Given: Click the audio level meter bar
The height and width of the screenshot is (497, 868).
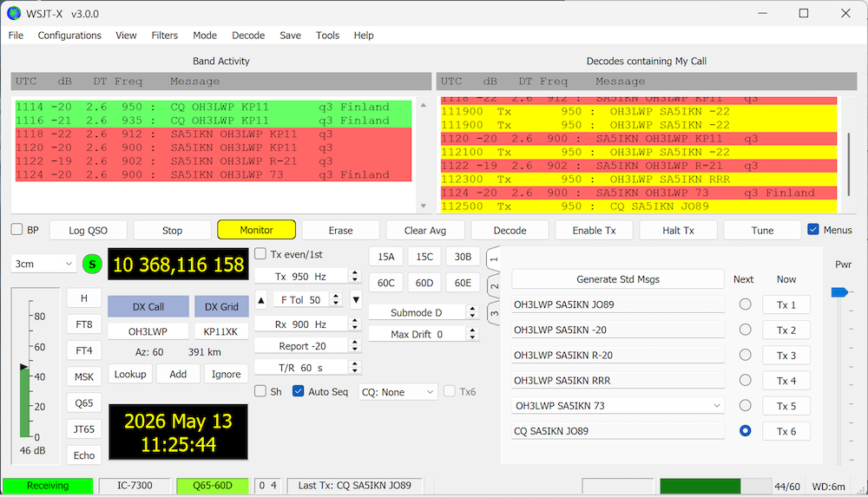Looking at the screenshot, I should [x=25, y=402].
